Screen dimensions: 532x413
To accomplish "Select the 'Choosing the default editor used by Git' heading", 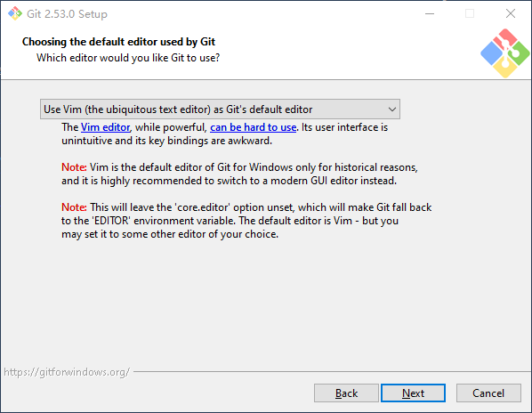I will [x=118, y=42].
